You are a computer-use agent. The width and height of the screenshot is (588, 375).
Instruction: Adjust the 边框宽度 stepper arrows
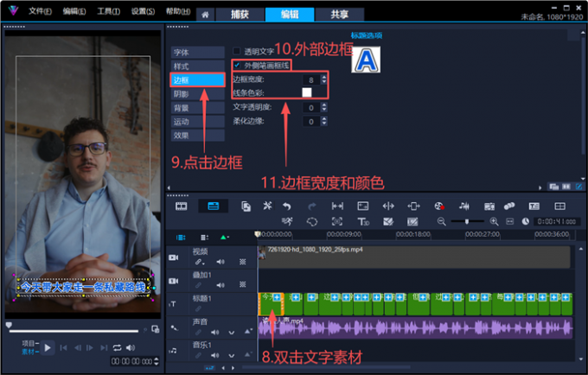point(324,79)
